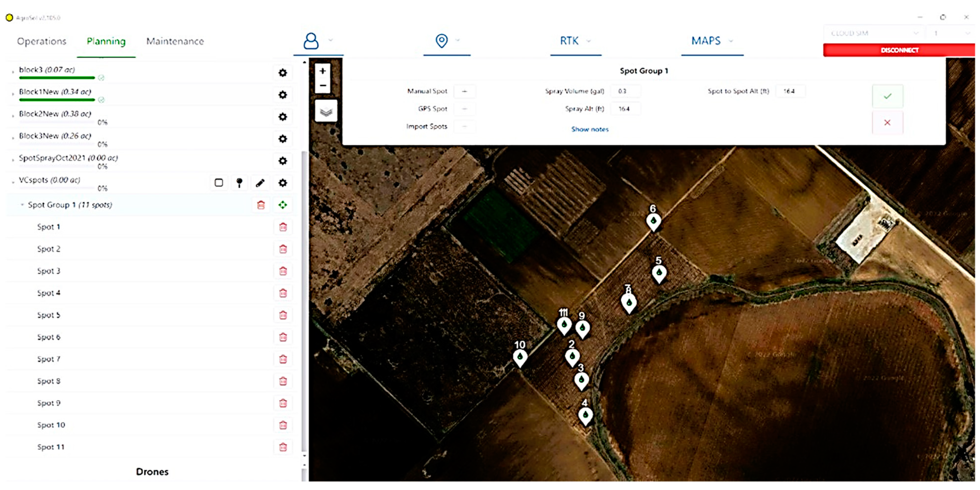Open the MAPS dropdown menu
This screenshot has width=980, height=490.
(x=712, y=41)
